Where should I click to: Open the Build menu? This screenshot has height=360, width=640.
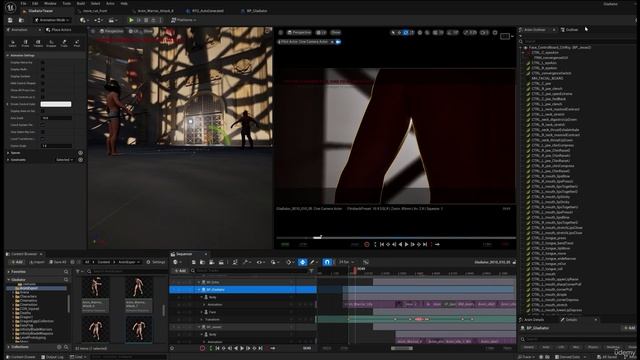(81, 3)
